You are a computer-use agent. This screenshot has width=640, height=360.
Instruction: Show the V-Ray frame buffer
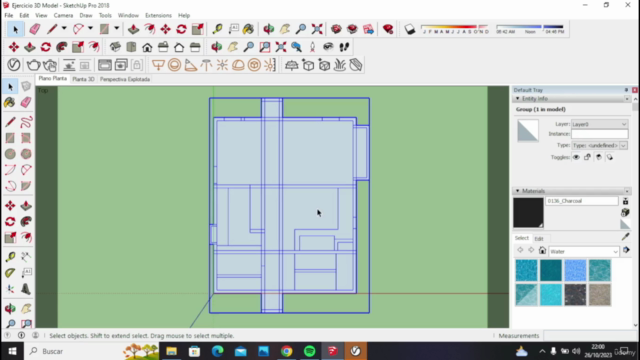104,65
